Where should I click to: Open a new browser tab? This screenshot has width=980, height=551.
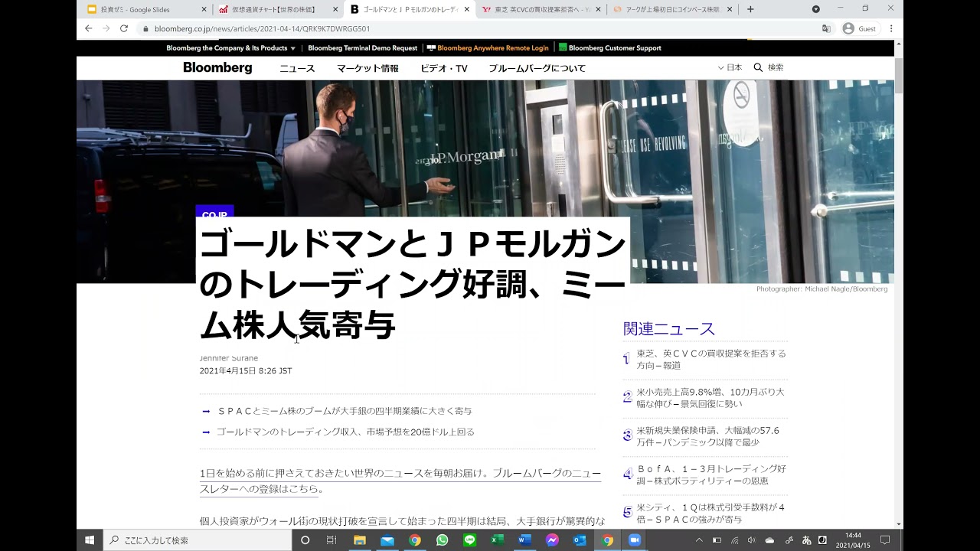(750, 9)
